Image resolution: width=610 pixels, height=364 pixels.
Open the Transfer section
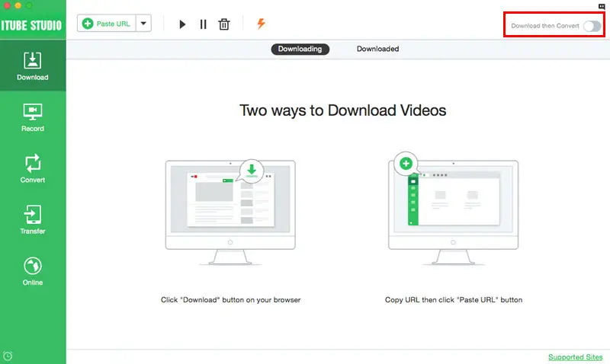(33, 220)
